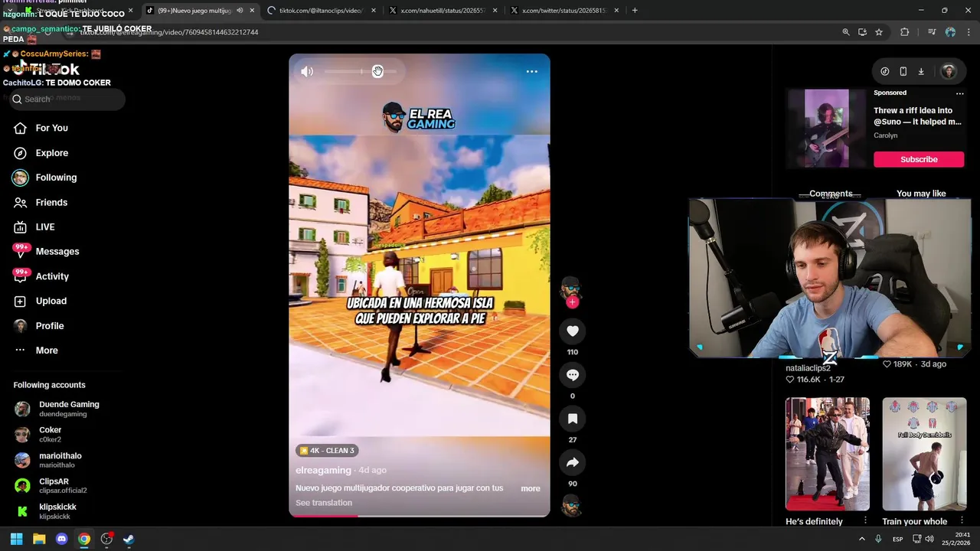The width and height of the screenshot is (980, 551).
Task: Open the sound disc avatar below share
Action: pos(571,505)
